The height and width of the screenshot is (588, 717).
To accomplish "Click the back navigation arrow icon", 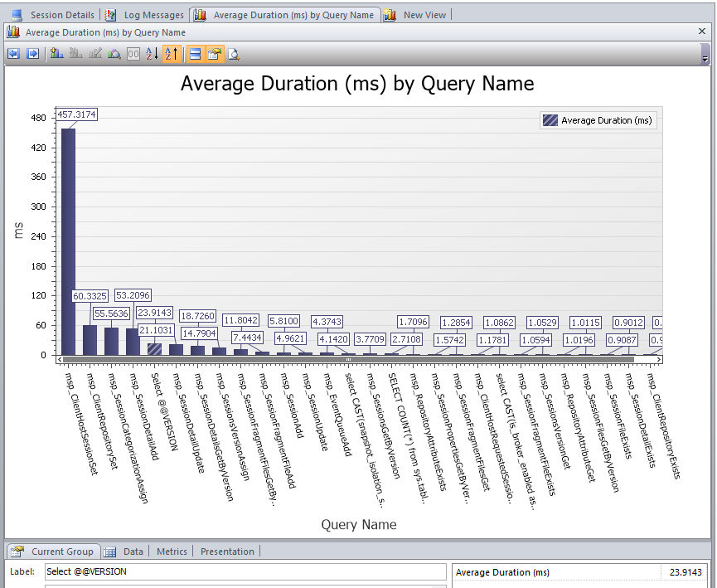I will pos(14,54).
